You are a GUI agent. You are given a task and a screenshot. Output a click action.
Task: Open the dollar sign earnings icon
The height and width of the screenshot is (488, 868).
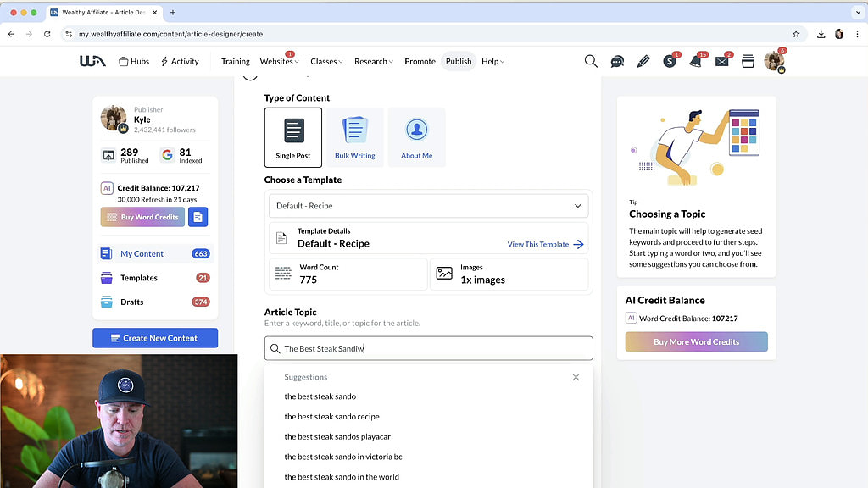pyautogui.click(x=670, y=61)
